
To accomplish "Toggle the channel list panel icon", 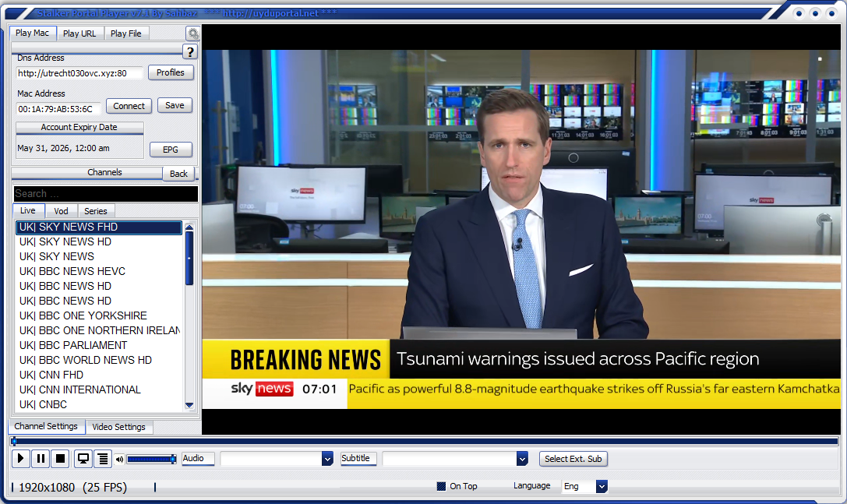I will tap(103, 459).
